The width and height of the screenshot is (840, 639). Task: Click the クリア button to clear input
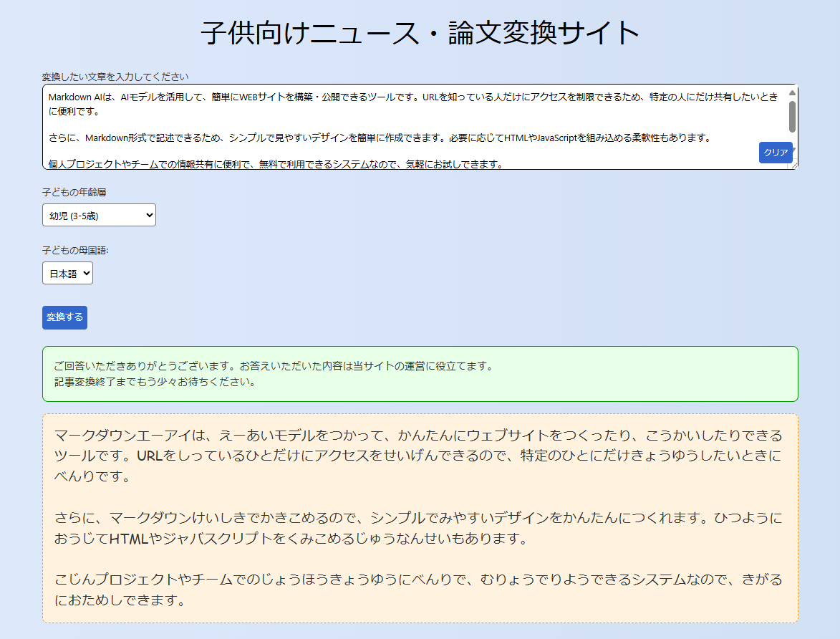(x=776, y=153)
